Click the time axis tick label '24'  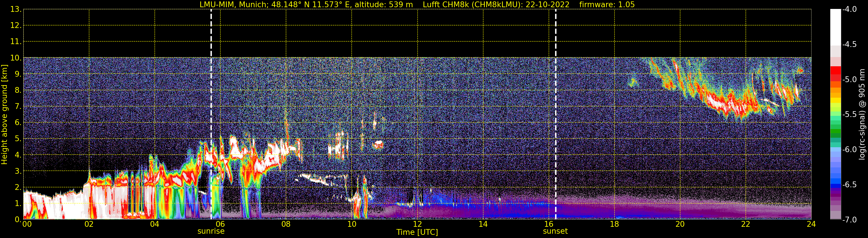point(811,224)
